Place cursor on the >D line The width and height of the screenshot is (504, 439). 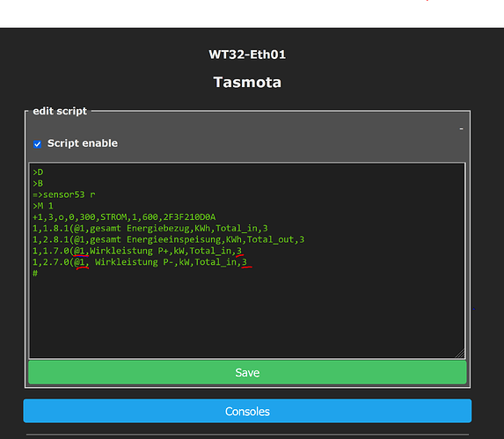[x=38, y=172]
